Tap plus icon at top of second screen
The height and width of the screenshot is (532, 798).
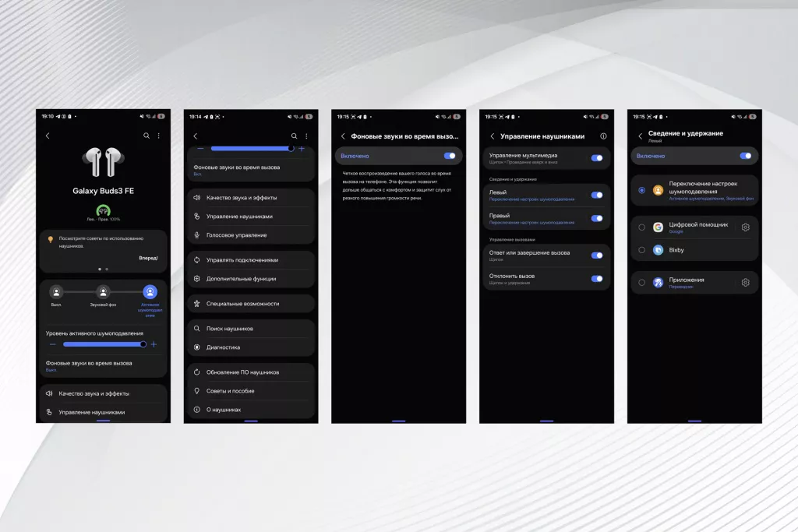[x=302, y=149]
